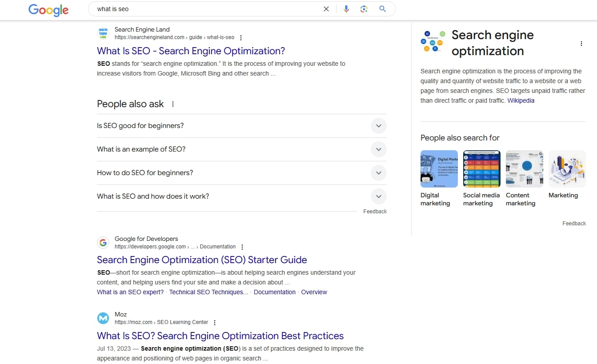This screenshot has width=597, height=364.
Task: Select the Digital marketing thumbnail
Action: [x=439, y=169]
